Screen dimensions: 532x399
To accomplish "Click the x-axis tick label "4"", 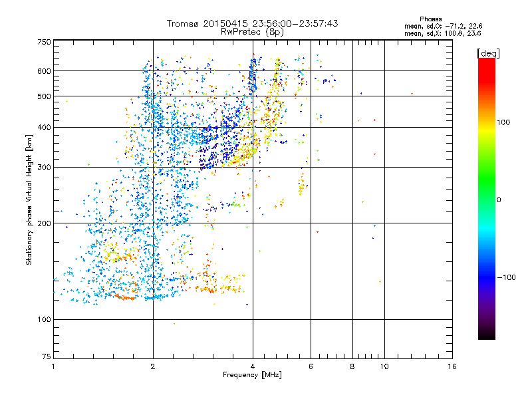I will (x=253, y=366).
